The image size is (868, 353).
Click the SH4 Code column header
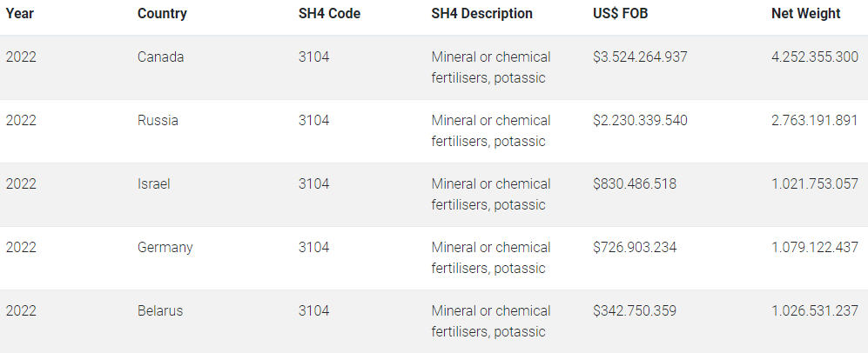click(x=329, y=14)
